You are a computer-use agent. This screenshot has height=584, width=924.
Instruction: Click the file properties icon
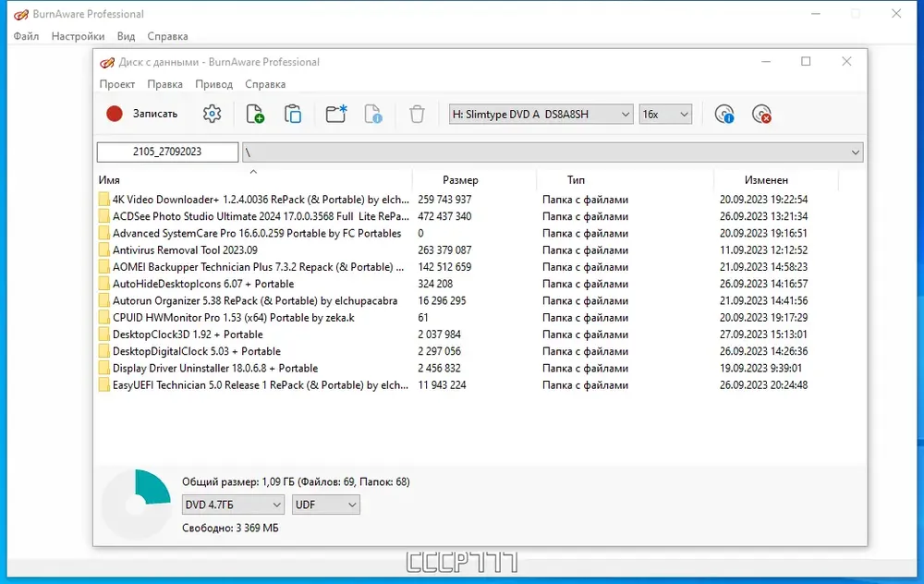point(373,114)
